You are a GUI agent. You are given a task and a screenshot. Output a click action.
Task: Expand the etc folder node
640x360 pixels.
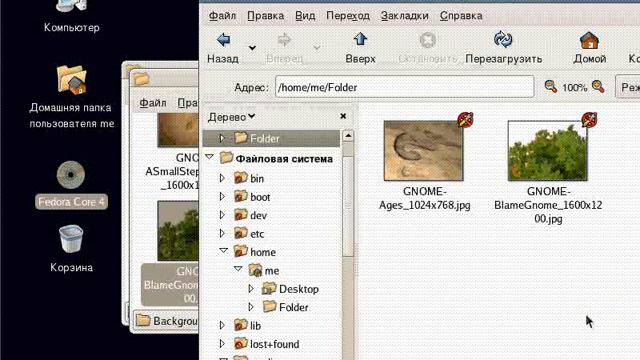pos(222,233)
